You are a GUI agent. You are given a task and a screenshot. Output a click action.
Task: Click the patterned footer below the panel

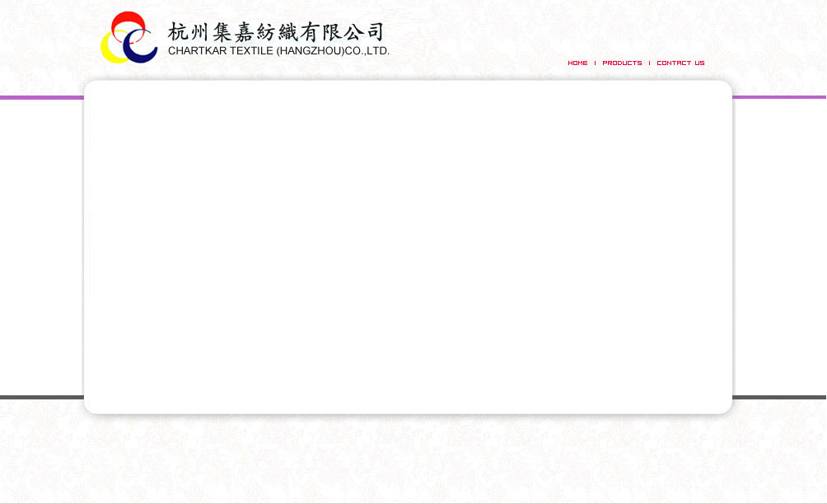(x=412, y=461)
